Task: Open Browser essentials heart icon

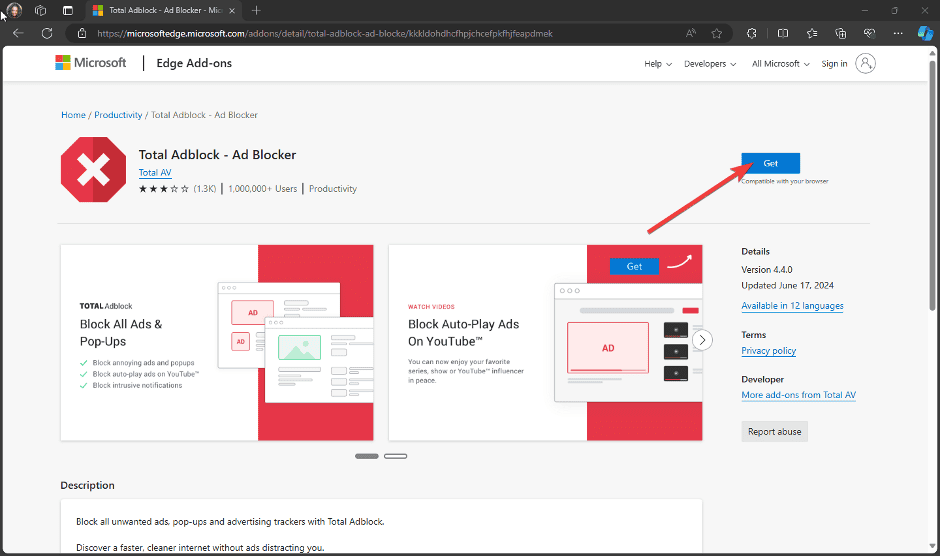Action: point(869,34)
